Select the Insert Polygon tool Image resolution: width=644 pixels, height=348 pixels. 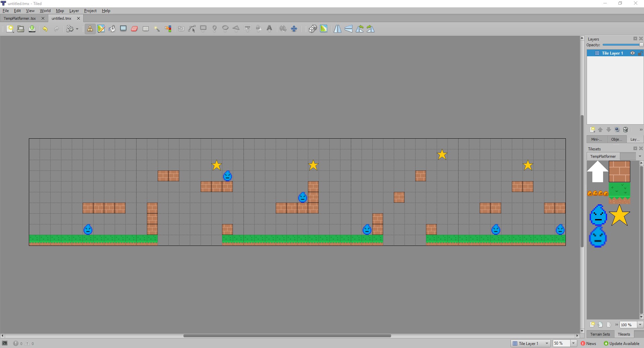tap(236, 29)
